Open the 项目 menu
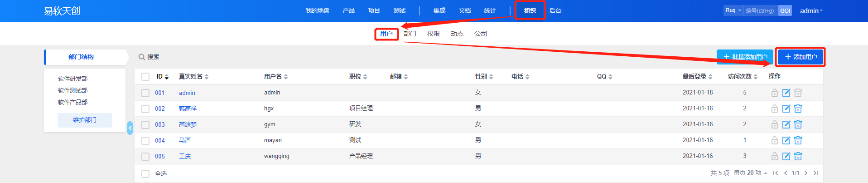This screenshot has width=868, height=183. tap(374, 11)
